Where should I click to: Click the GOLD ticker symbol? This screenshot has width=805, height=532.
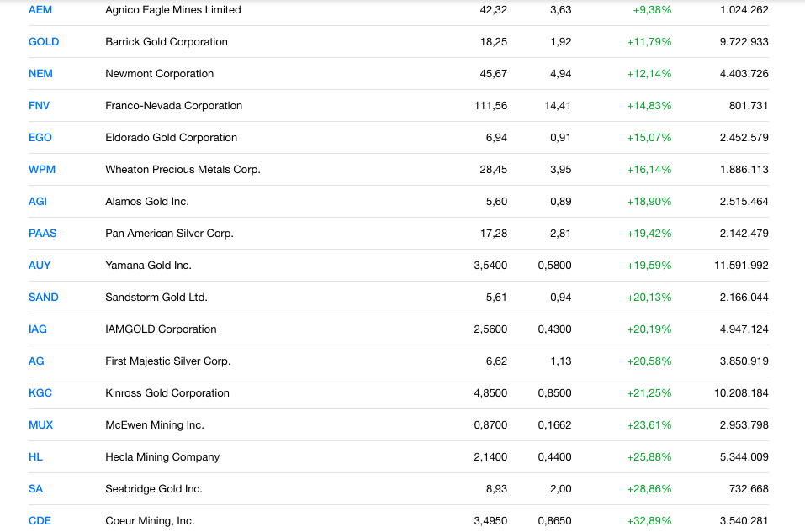(44, 42)
